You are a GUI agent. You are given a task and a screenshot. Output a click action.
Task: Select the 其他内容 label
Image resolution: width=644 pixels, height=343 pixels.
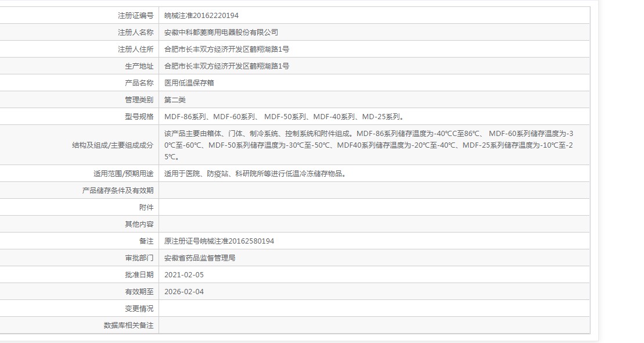pyautogui.click(x=139, y=224)
